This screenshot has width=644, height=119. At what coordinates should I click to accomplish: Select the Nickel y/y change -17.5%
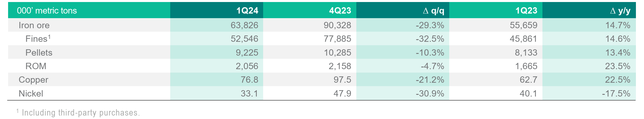tap(616, 93)
